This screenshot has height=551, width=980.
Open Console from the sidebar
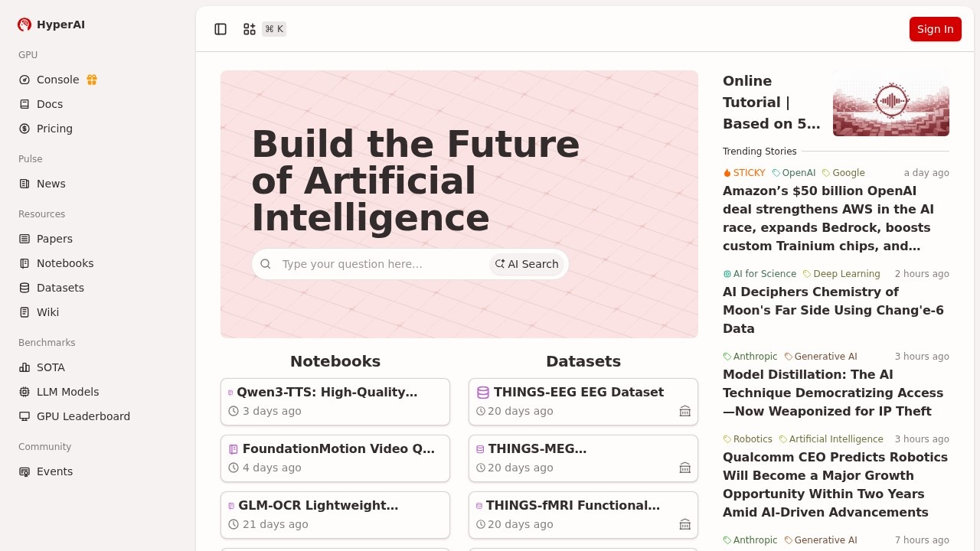tap(57, 80)
